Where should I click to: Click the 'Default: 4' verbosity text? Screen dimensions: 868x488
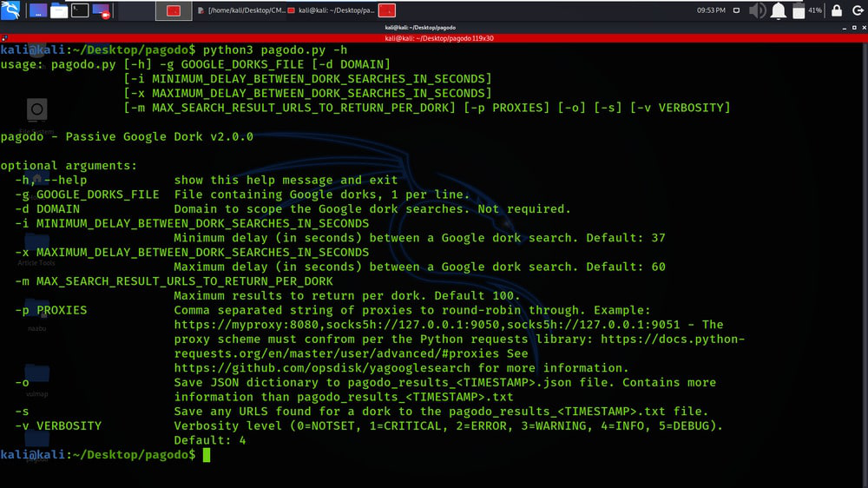tap(210, 440)
